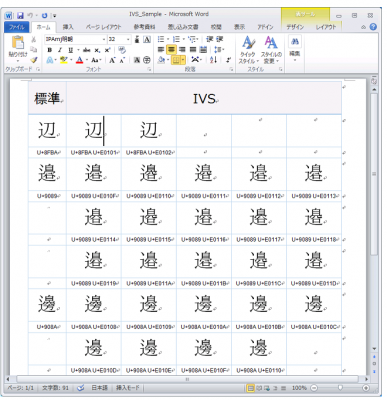Open the underline style dropdown arrow
Viewport: 387px width, 400px height.
tap(78, 50)
